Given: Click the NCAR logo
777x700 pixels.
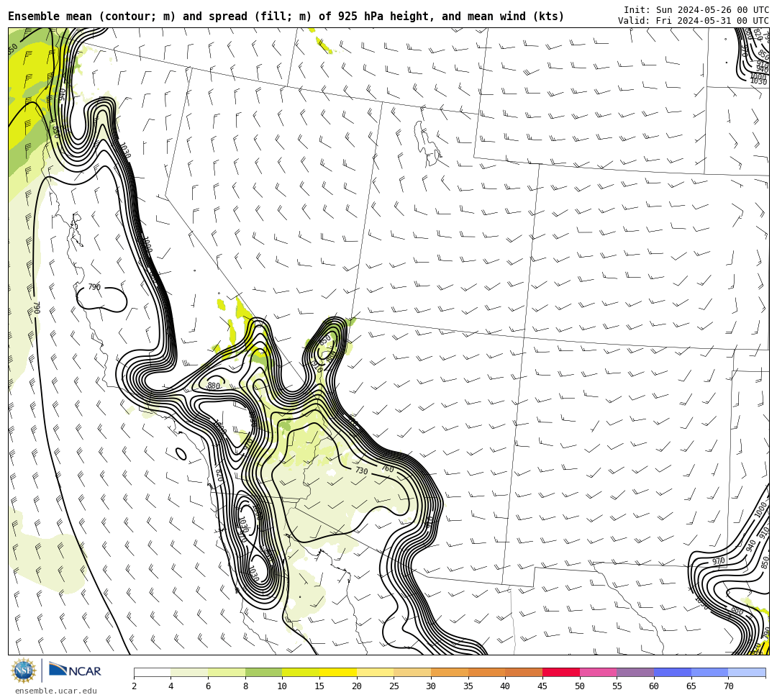Looking at the screenshot, I should 75,671.
